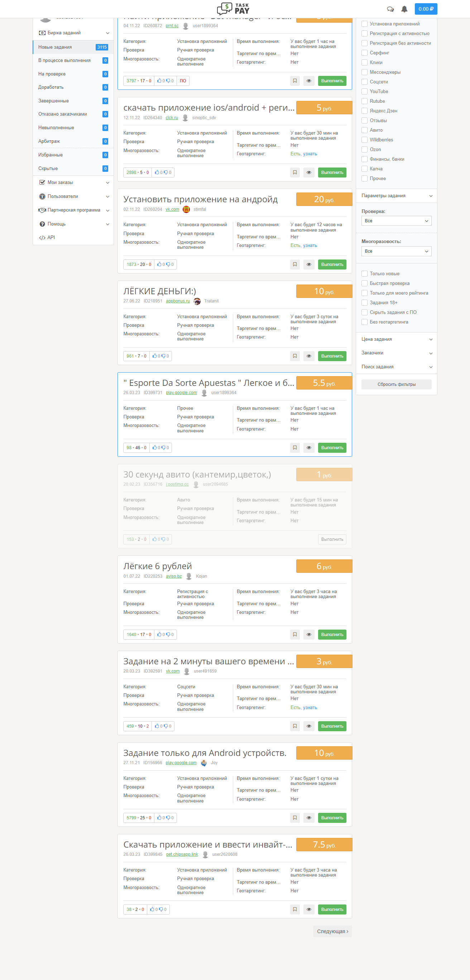This screenshot has width=470, height=980.
Task: Click thumbs-up icon on 'Задание на 2 минуты' task
Action: tap(157, 726)
